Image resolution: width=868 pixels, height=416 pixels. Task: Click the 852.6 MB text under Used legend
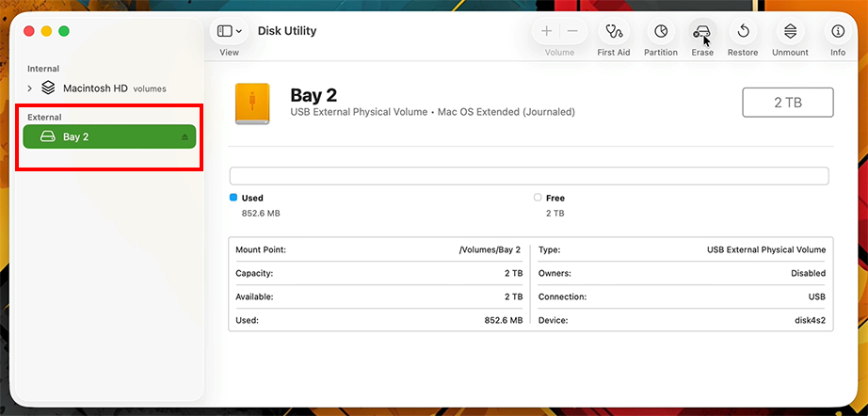coord(261,213)
